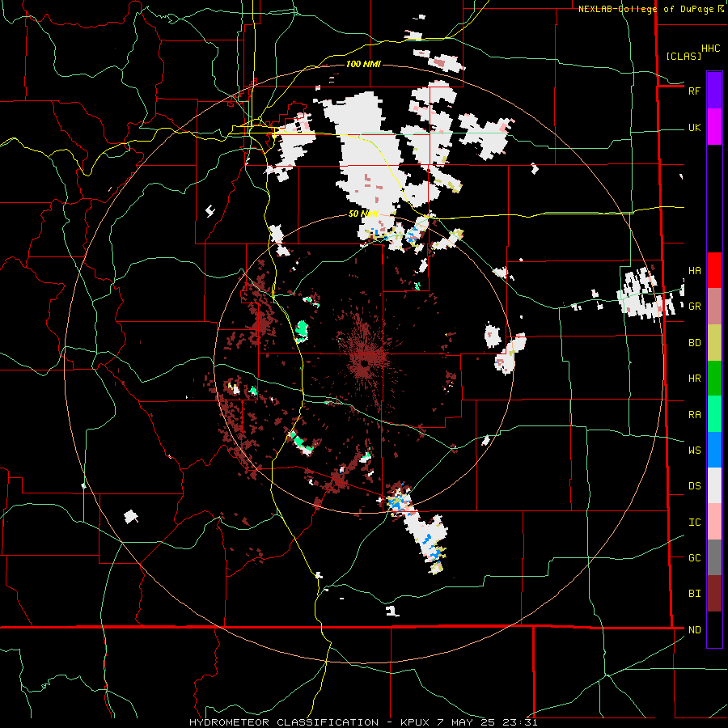This screenshot has width=728, height=728.
Task: Click the 'UK' legend label
Action: (694, 128)
